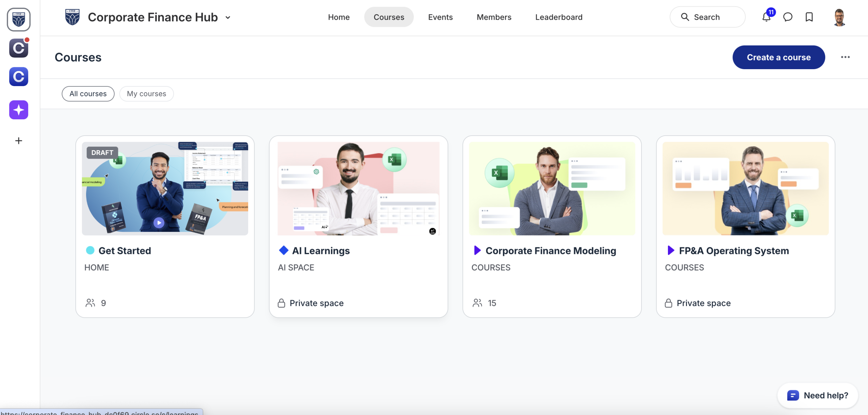Screen dimensions: 868x415
Task: Switch to the My courses filter
Action: [146, 94]
